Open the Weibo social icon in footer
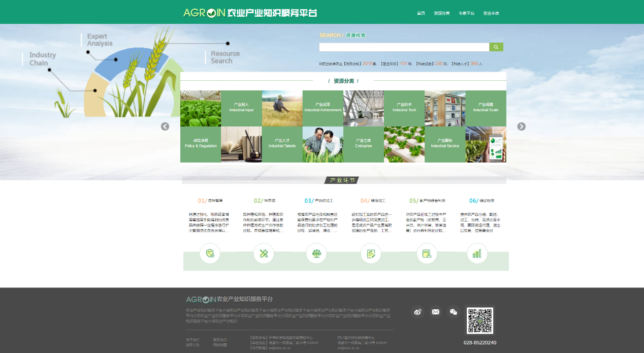 tap(418, 312)
